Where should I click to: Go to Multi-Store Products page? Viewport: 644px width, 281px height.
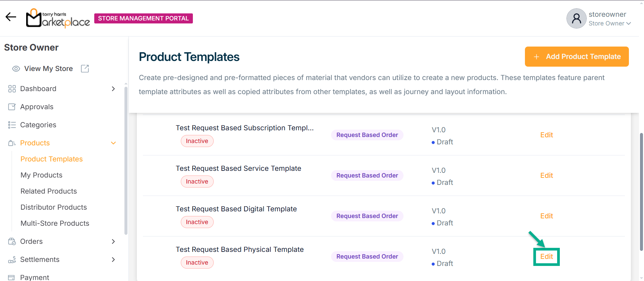pos(55,223)
